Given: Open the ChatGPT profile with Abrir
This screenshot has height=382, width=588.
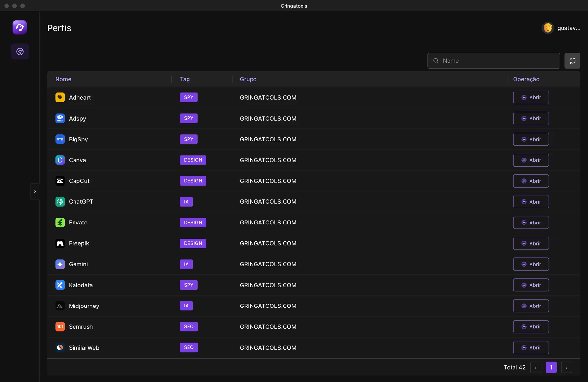Looking at the screenshot, I should [x=531, y=202].
